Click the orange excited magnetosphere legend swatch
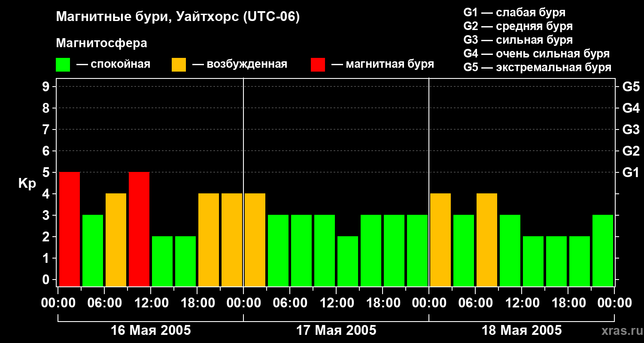This screenshot has height=343, width=644. click(179, 65)
